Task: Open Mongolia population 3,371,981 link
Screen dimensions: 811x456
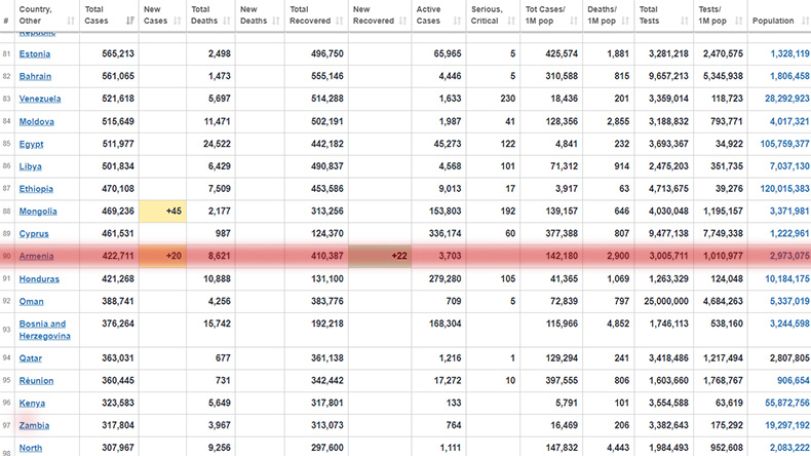Action: click(x=790, y=211)
